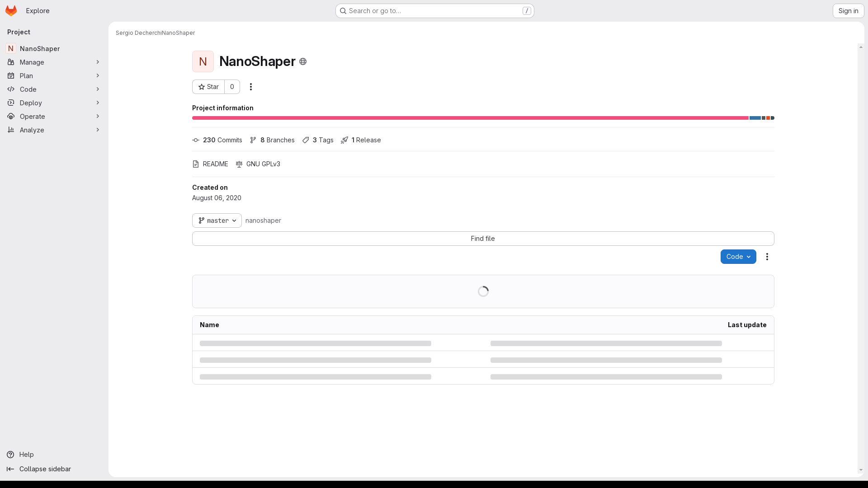Open project actions kebab menu beside Star
868x488 pixels.
(x=251, y=87)
